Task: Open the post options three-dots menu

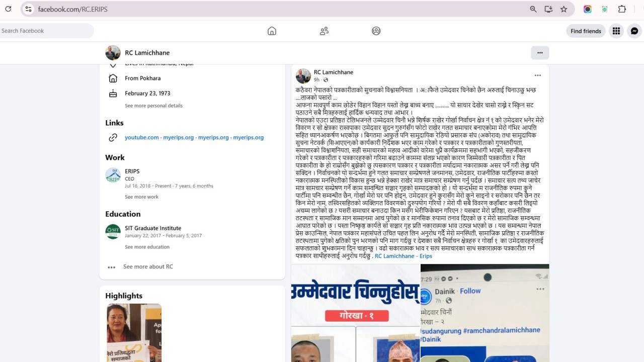Action: coord(537,75)
